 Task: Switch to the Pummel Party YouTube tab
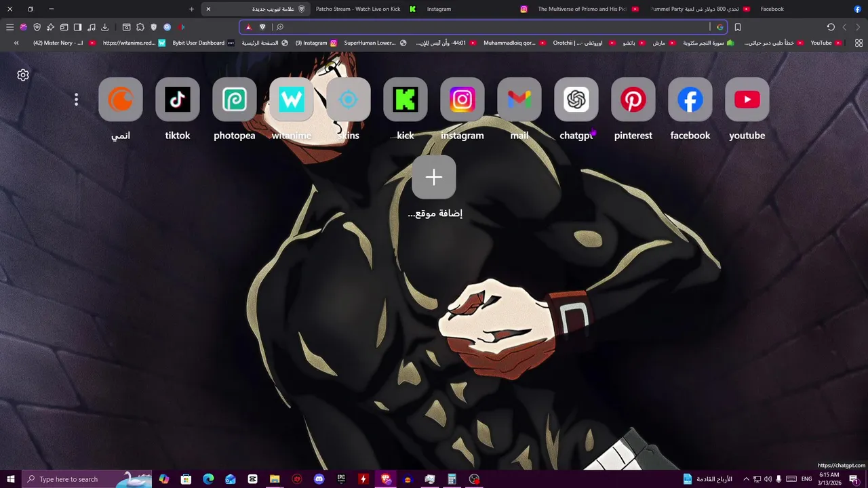698,9
